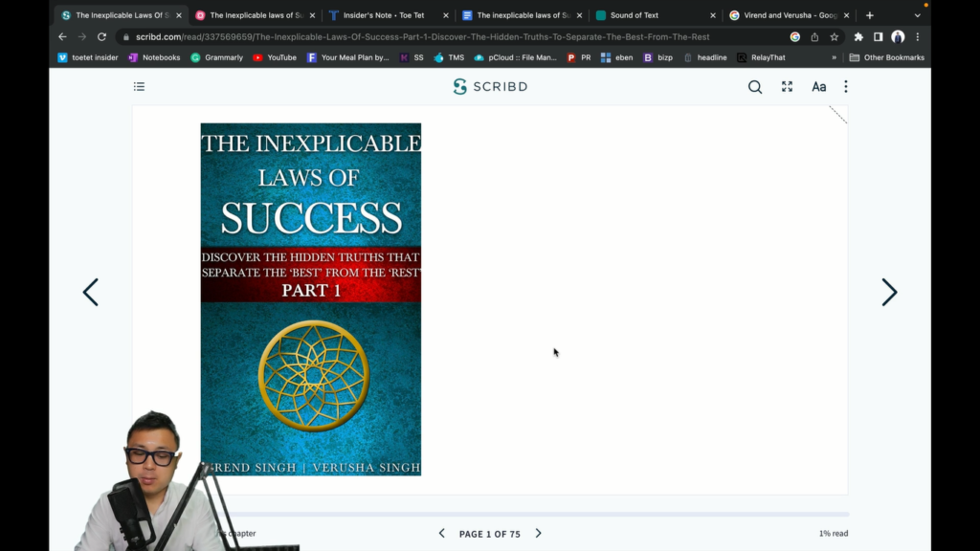Go to previous page with large left arrow

coord(91,292)
